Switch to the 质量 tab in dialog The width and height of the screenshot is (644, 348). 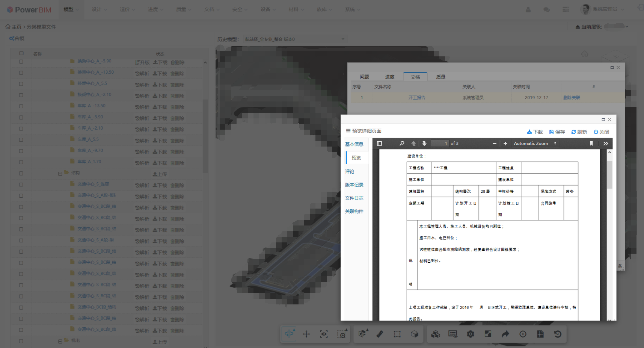click(440, 77)
